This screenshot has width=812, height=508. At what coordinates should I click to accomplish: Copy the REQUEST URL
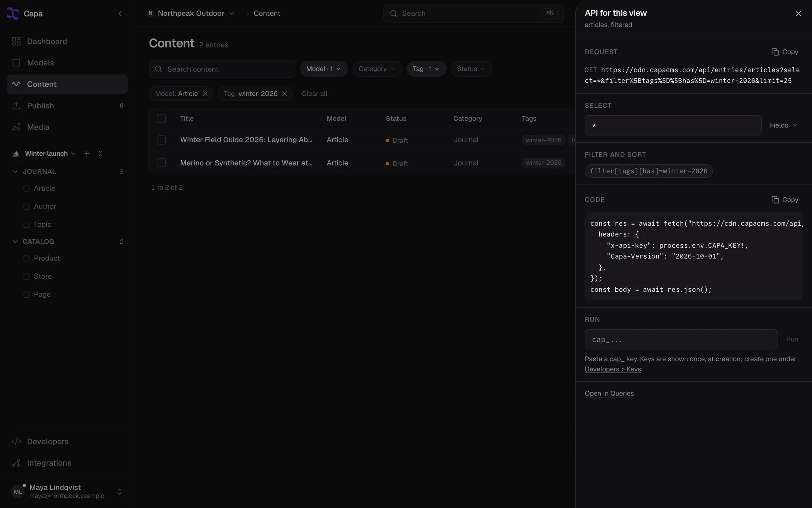point(785,52)
